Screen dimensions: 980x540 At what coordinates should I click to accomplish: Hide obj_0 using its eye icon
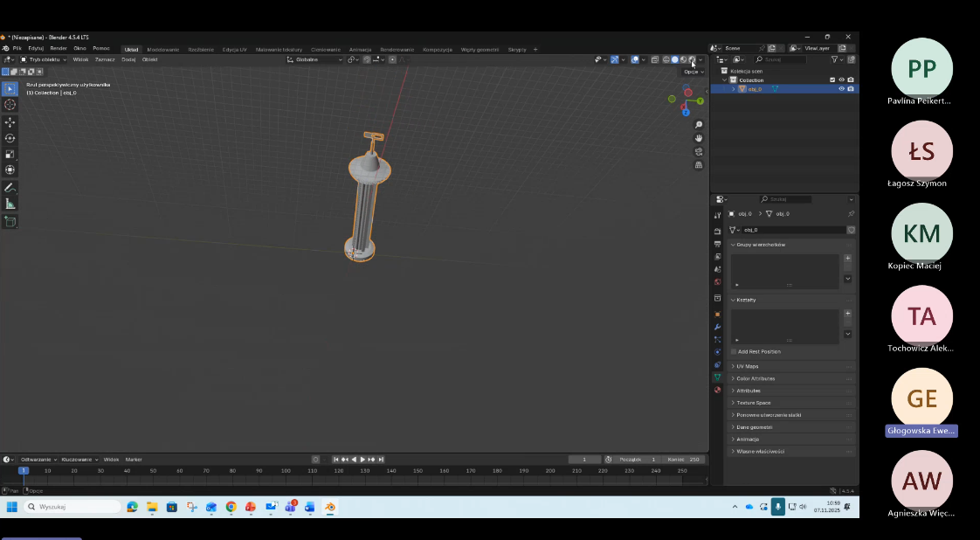[841, 89]
